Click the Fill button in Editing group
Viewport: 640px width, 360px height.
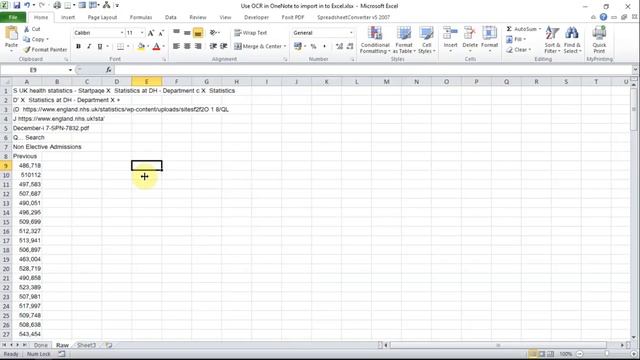[x=516, y=39]
